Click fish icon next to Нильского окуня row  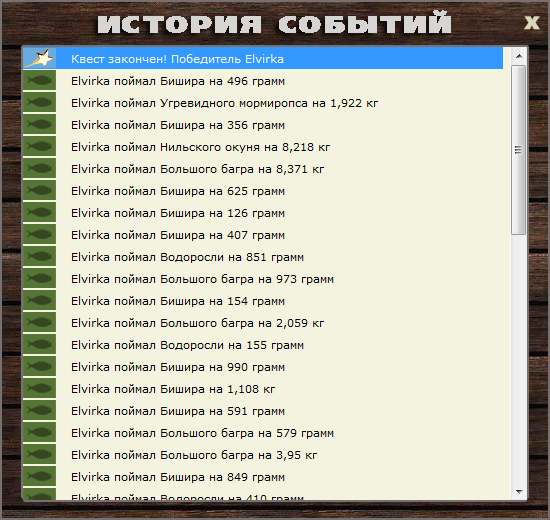click(x=39, y=146)
